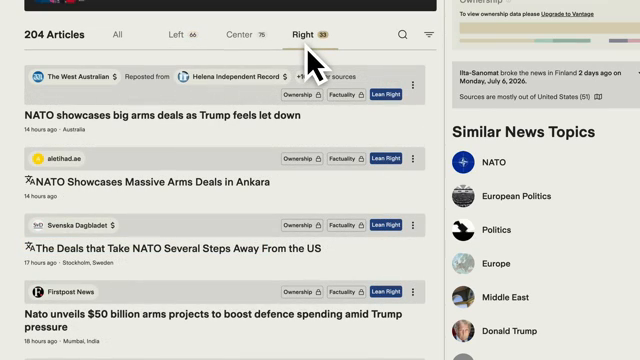The image size is (640, 360).
Task: Click the Politics topic thumbnail
Action: [x=463, y=230]
